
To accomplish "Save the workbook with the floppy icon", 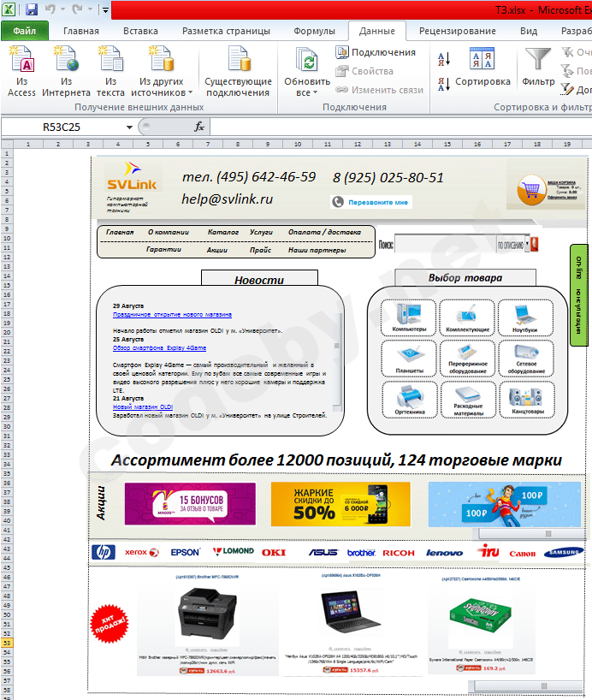I will (x=32, y=9).
